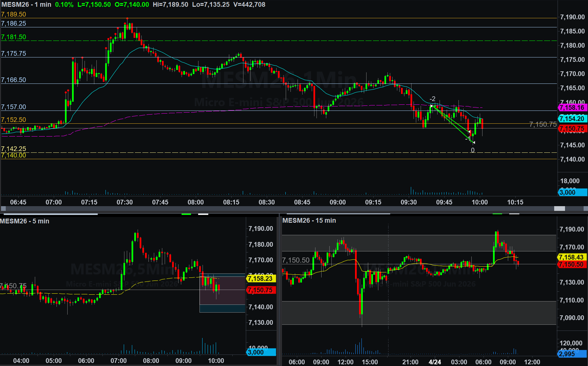Viewport: 588px width, 366px height.
Task: Select the green 7,181.50 level label
Action: coord(14,37)
